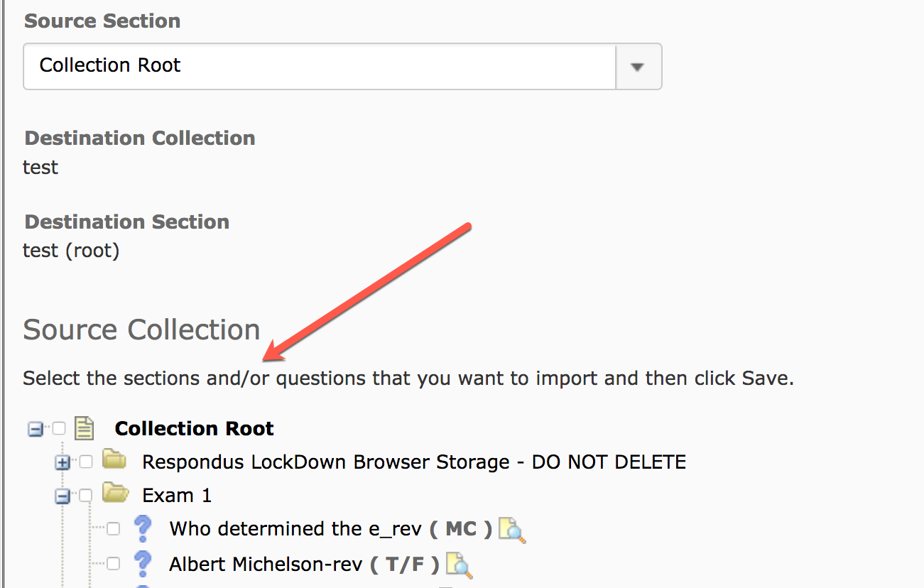Preview the Who determined the e_rev question

pos(511,530)
